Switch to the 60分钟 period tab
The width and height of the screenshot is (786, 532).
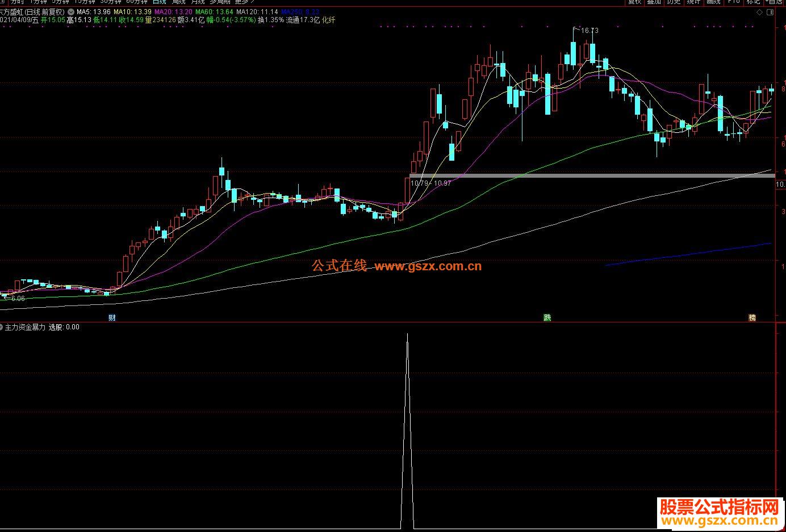(x=136, y=2)
